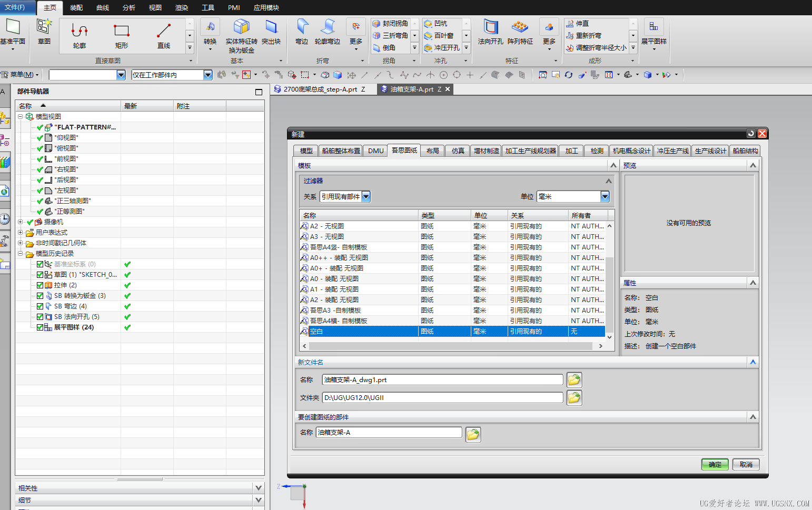Open 更多 in the 特征 group
The height and width of the screenshot is (510, 812).
tap(549, 35)
